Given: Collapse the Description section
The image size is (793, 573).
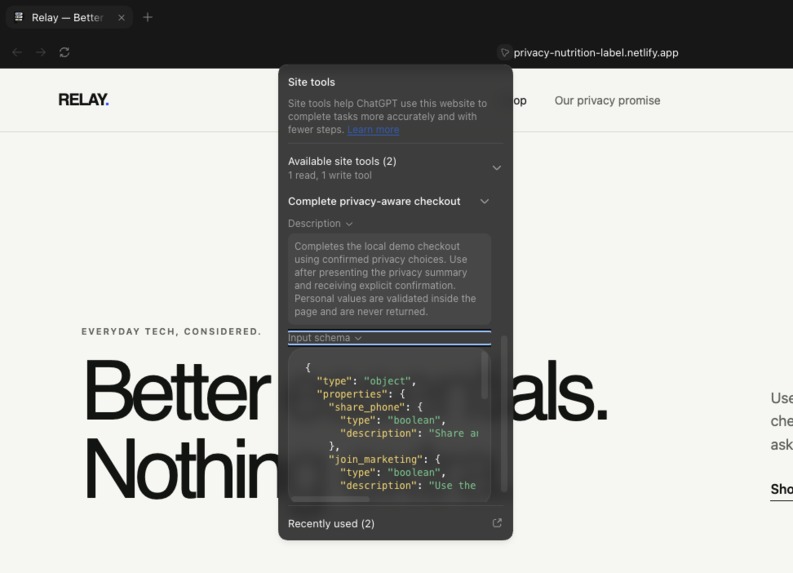Looking at the screenshot, I should [x=320, y=224].
